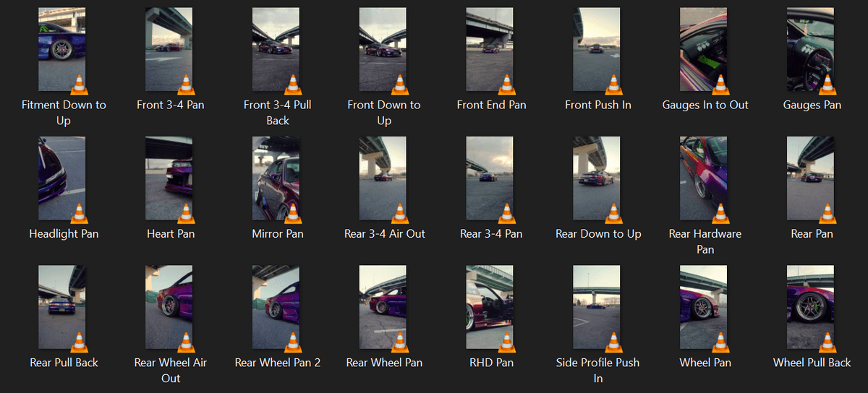Select the Mirror Pan clip thumbnail
Screen dimensions: 868x393
[x=276, y=178]
